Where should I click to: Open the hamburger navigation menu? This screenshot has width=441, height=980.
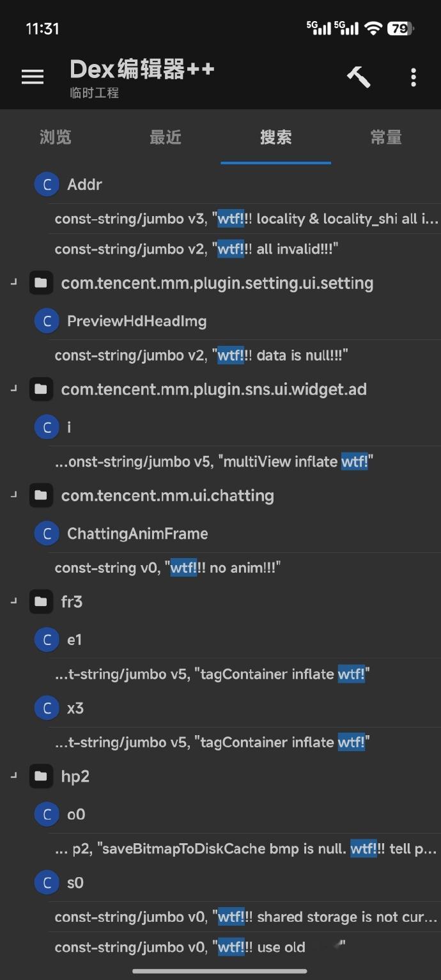point(33,77)
